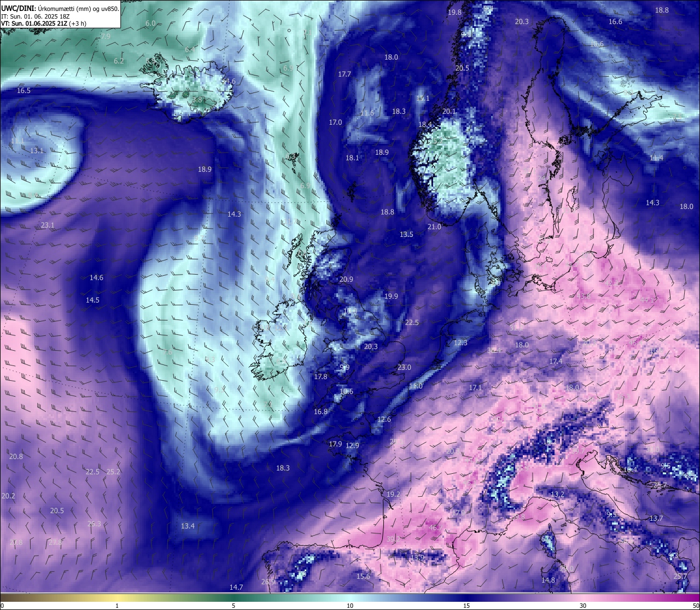Screen dimensions: 700x610
Task: Click the 16.6 value in top right
Action: pyautogui.click(x=615, y=22)
